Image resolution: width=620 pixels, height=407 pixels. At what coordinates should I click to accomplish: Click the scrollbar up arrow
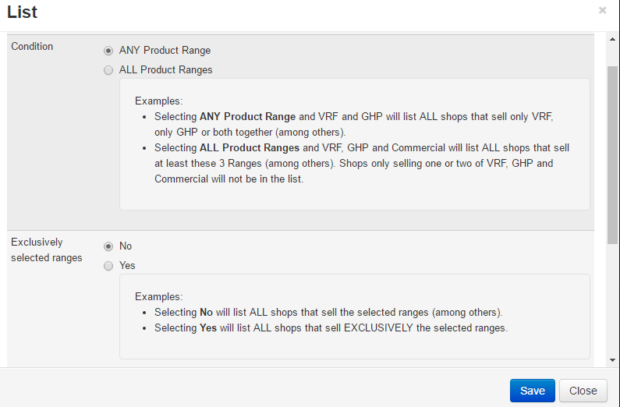click(x=612, y=40)
